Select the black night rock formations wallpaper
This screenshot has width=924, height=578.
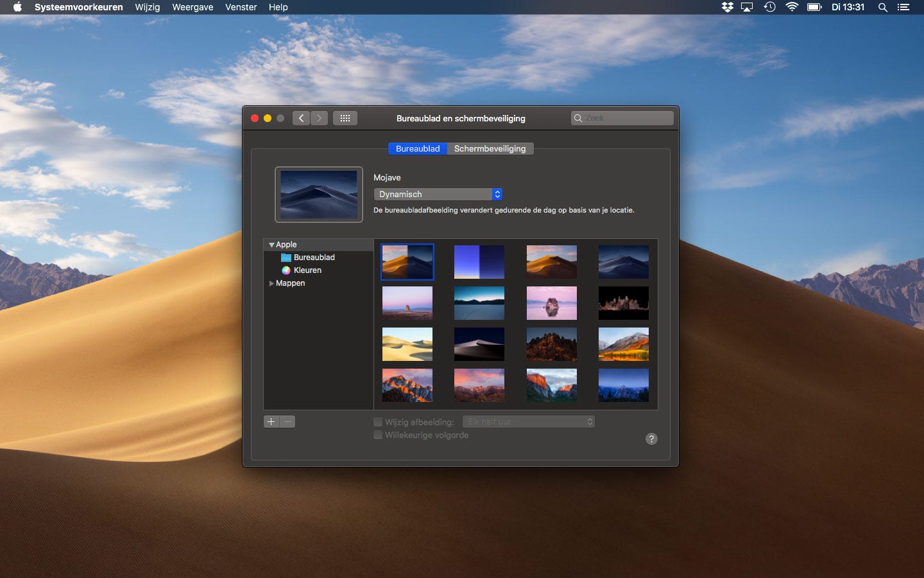click(624, 303)
